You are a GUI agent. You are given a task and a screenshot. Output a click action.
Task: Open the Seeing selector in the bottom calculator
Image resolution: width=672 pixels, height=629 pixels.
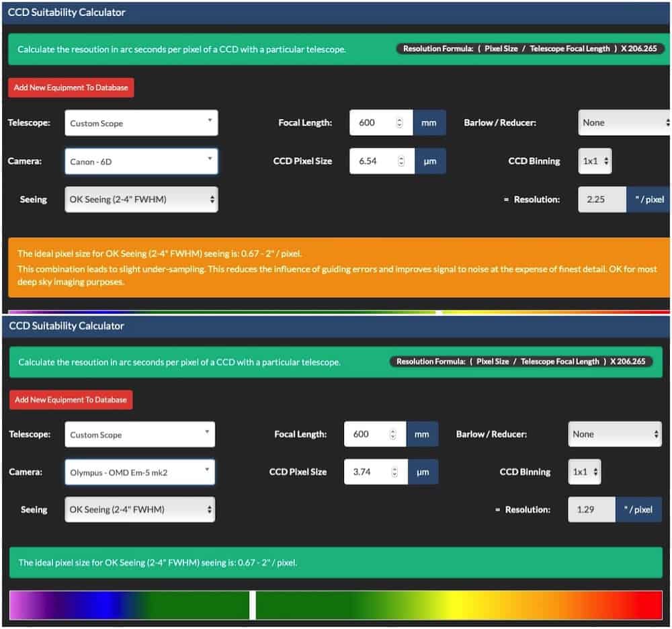coord(139,509)
